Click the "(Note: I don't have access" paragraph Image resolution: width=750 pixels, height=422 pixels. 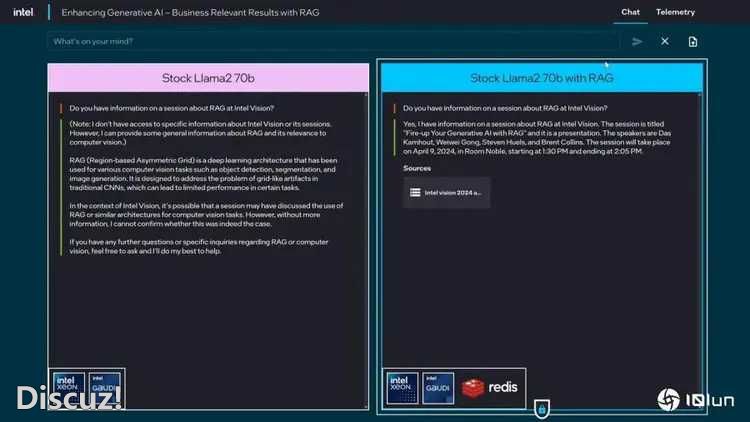[200, 133]
